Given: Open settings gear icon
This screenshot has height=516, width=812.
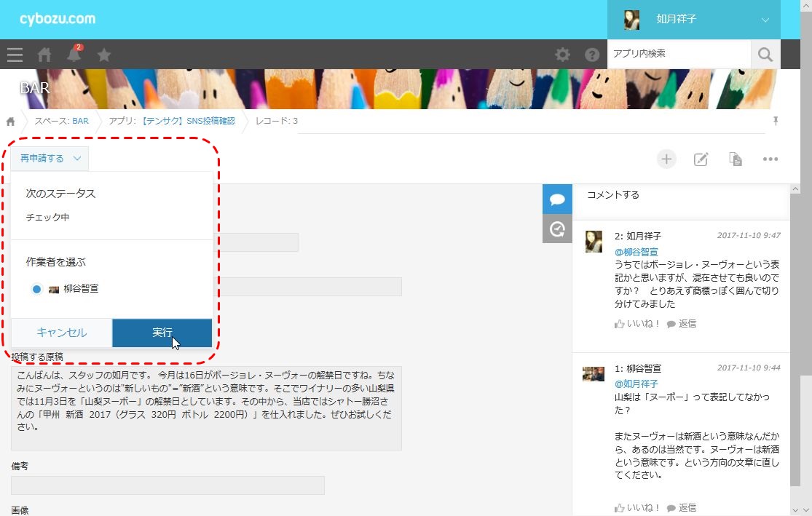Looking at the screenshot, I should click(x=562, y=55).
